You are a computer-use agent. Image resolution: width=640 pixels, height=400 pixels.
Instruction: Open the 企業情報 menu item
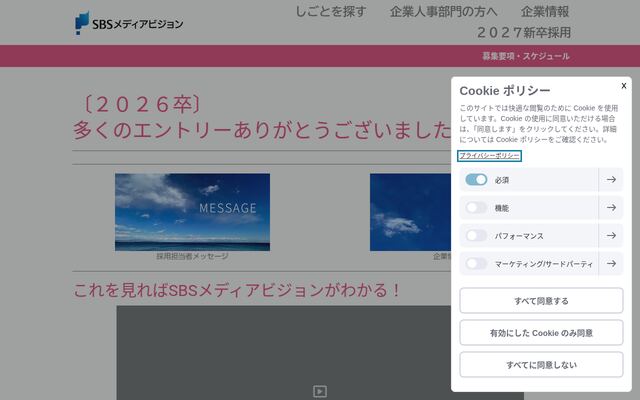click(x=545, y=11)
